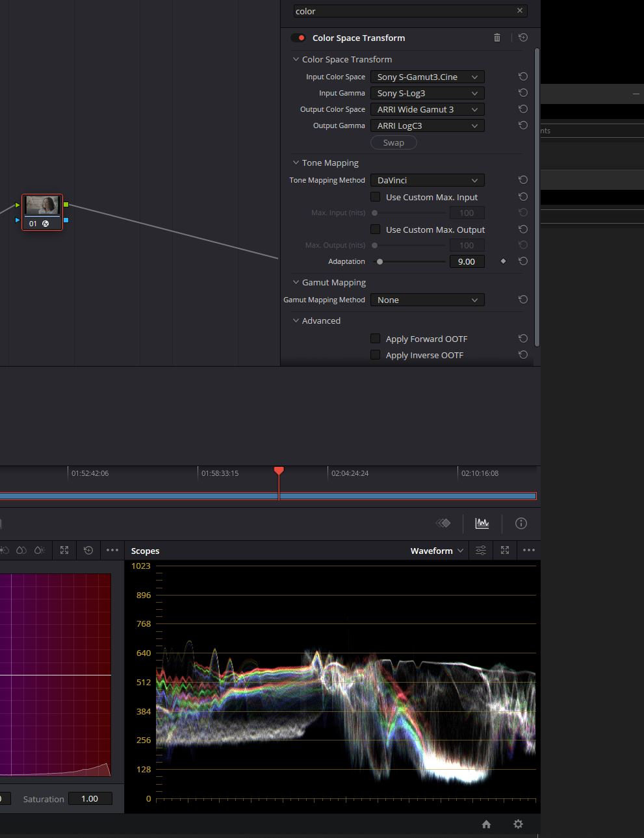Click the effect settings vertical scrollbar
This screenshot has height=838, width=644.
[537, 196]
